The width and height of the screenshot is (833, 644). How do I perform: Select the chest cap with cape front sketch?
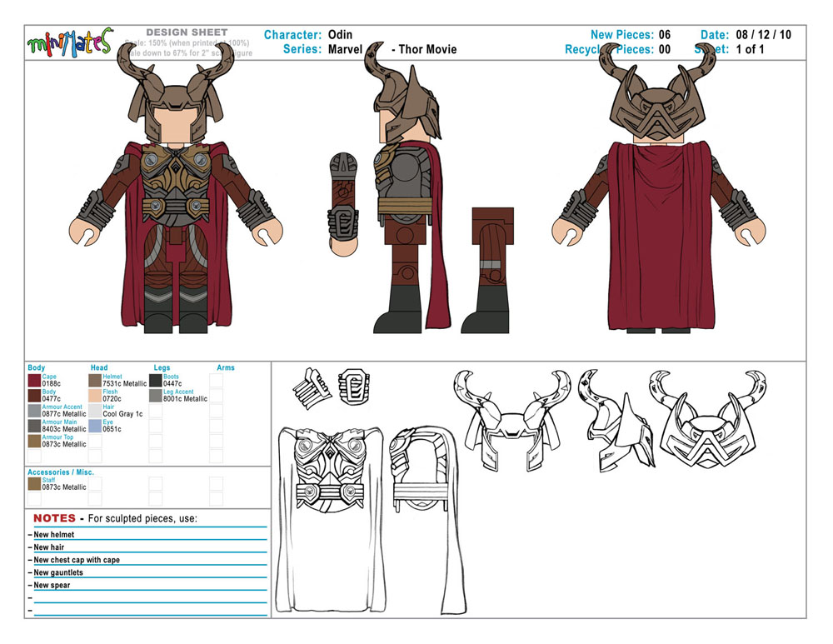pyautogui.click(x=331, y=519)
